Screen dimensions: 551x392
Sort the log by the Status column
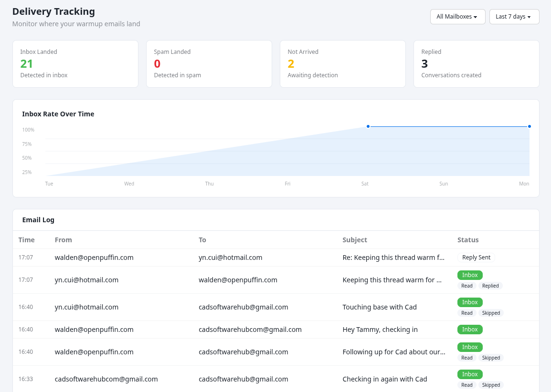(468, 240)
